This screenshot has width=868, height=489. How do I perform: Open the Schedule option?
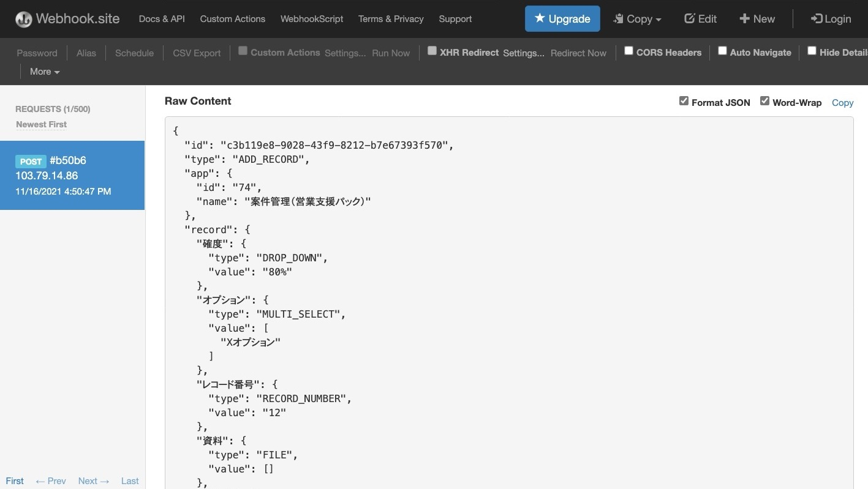[x=134, y=53]
